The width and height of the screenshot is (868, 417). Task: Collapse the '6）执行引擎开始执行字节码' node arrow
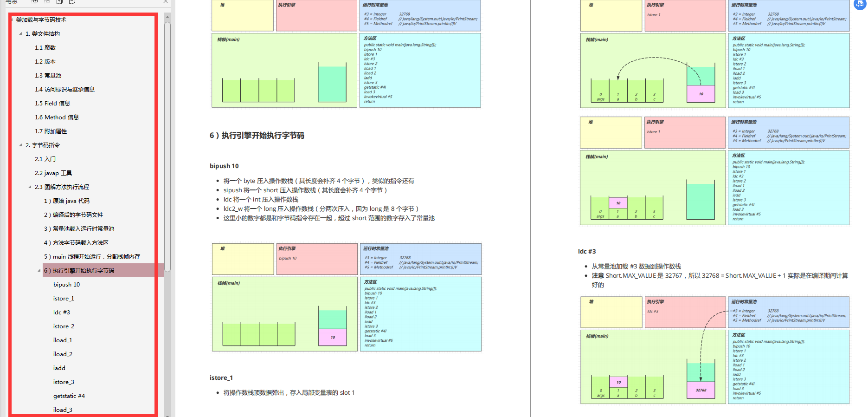coord(39,270)
